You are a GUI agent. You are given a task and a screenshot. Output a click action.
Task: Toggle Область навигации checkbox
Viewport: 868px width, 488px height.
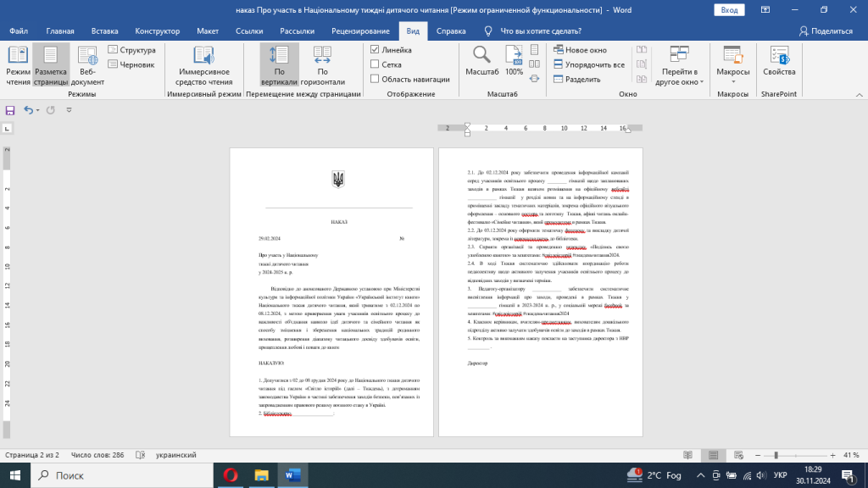click(376, 79)
